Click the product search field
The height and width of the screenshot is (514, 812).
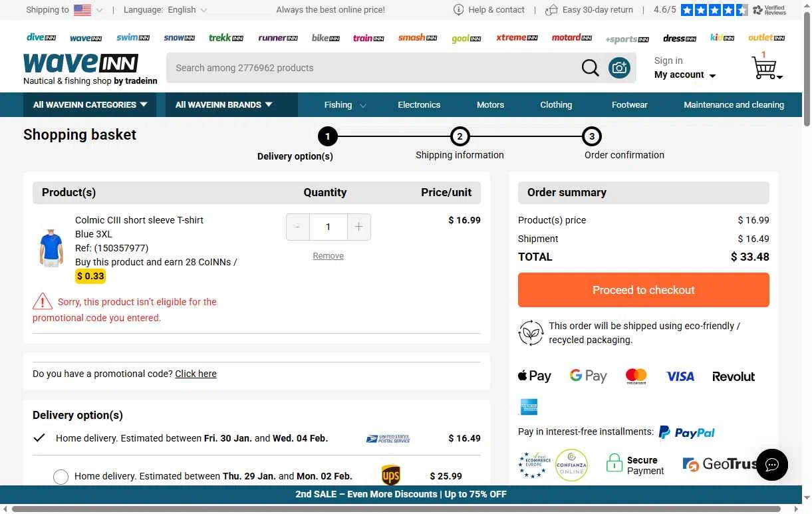click(x=372, y=68)
